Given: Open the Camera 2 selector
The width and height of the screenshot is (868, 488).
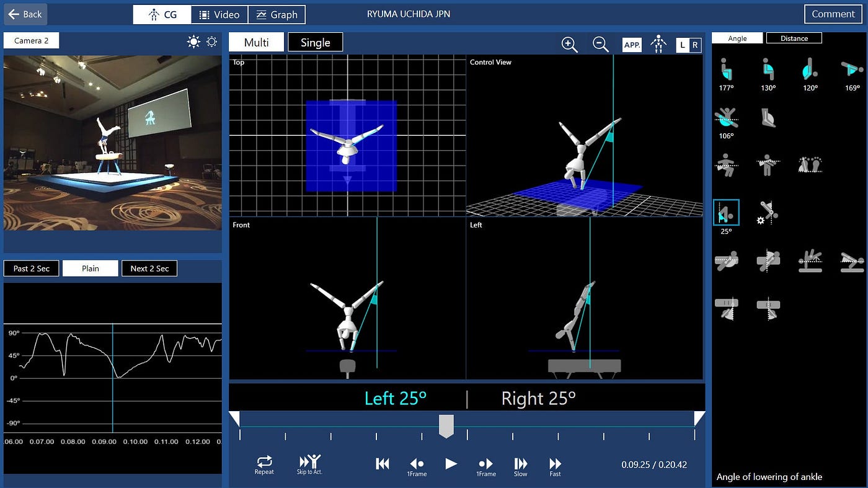Looking at the screenshot, I should pyautogui.click(x=32, y=41).
